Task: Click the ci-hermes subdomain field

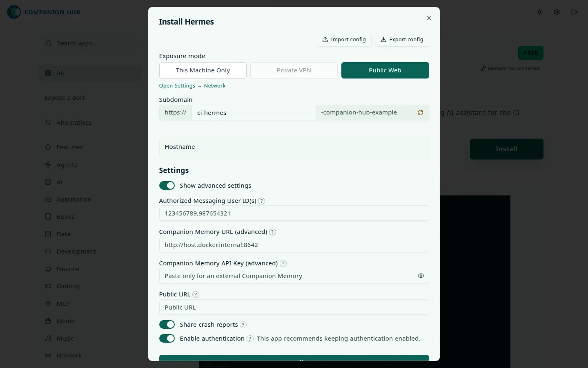Action: point(254,113)
